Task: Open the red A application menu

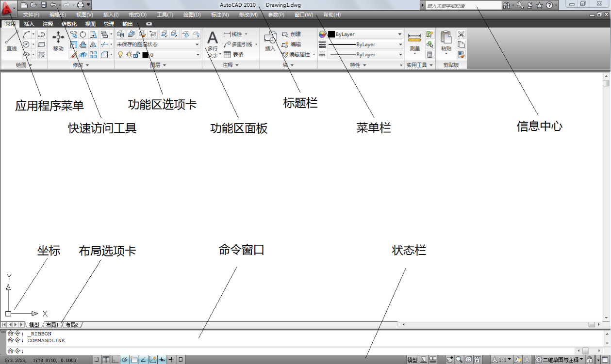Action: click(8, 8)
